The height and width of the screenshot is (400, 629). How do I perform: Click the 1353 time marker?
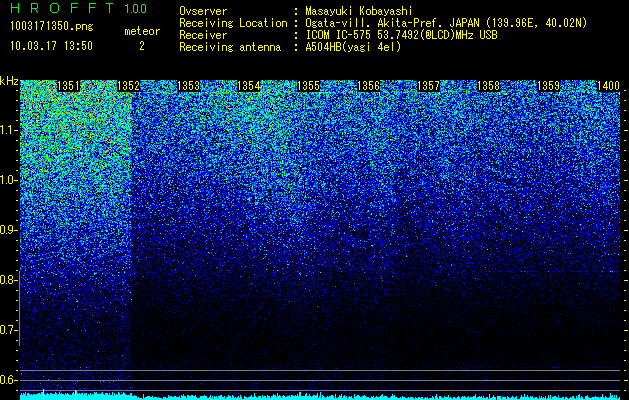point(188,86)
